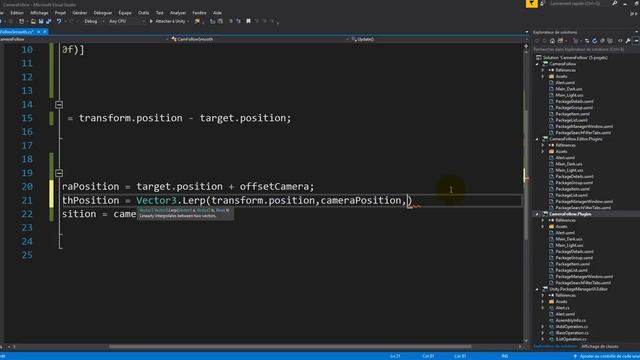
Task: Click Ajouter au contrôle de code source
Action: 607,356
